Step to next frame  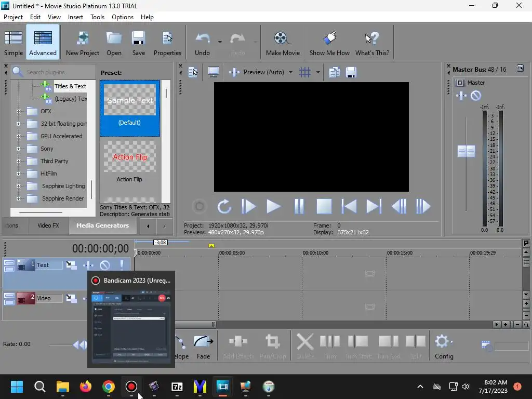(x=423, y=206)
